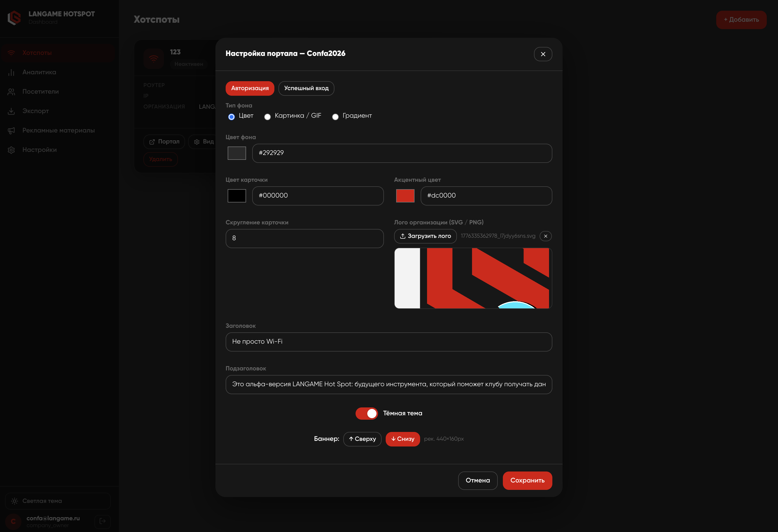Remove the uploaded logo file
778x532 pixels.
545,236
